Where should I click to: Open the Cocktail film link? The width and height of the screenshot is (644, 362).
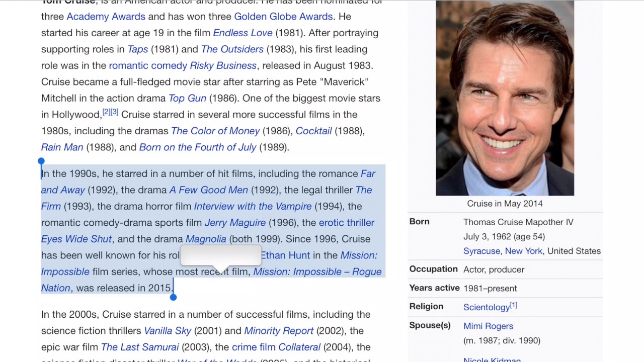click(313, 131)
